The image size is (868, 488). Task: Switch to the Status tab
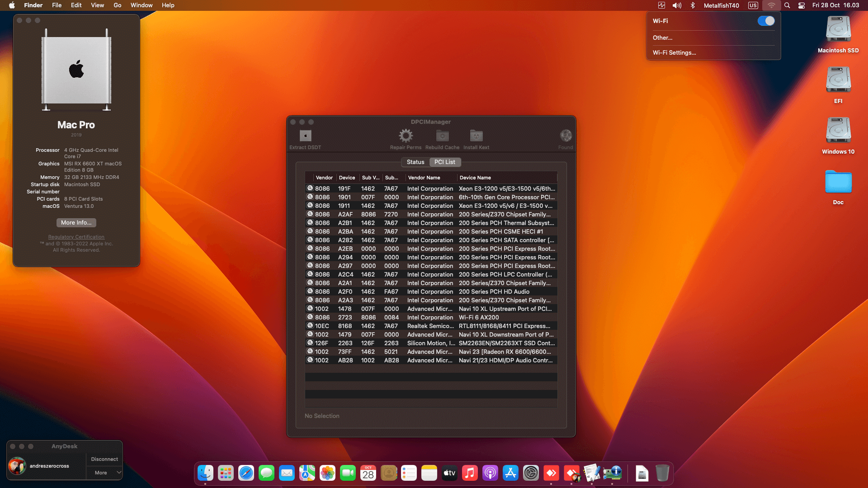point(415,162)
